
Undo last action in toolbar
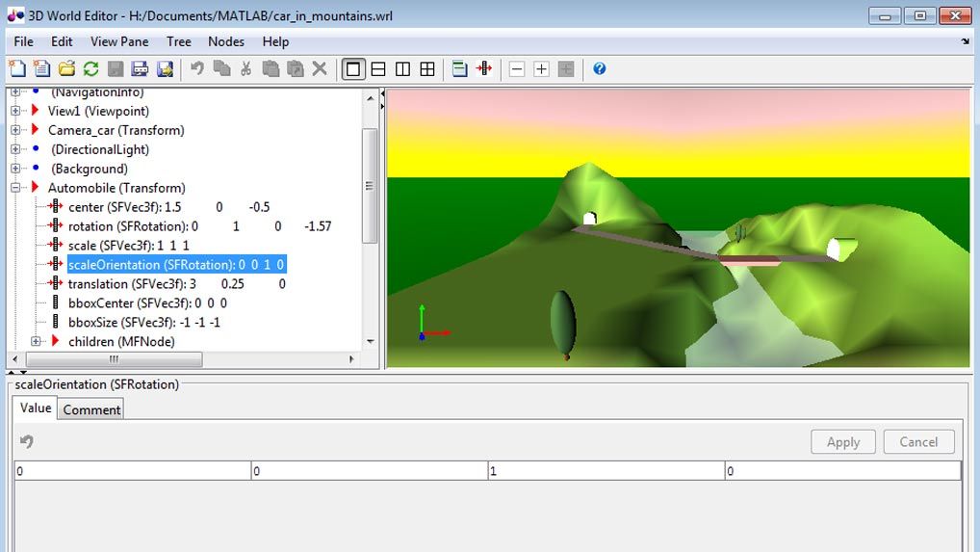click(x=197, y=68)
